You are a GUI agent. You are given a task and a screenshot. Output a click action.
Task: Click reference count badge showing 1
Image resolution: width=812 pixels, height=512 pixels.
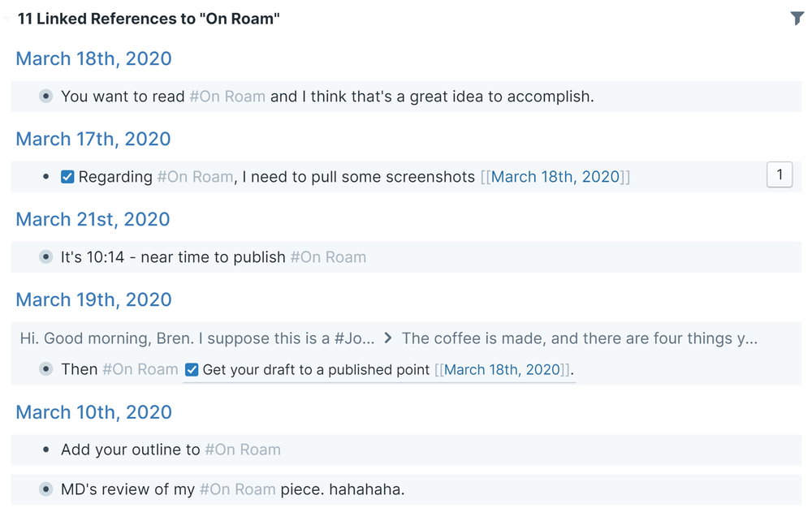tap(780, 175)
